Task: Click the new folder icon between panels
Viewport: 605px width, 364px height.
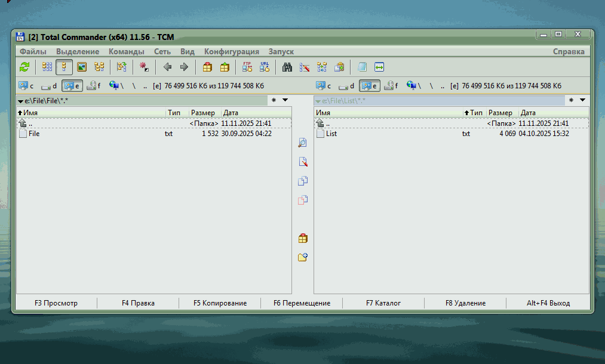Action: click(303, 257)
